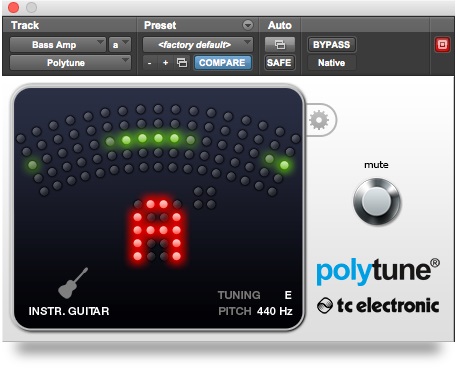The image size is (458, 371).
Task: Click the tc electronic logo
Action: (378, 305)
